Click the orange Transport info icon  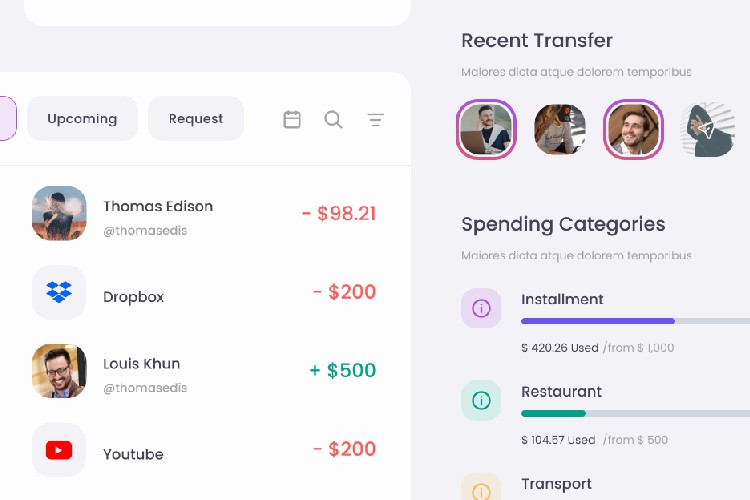click(x=481, y=487)
